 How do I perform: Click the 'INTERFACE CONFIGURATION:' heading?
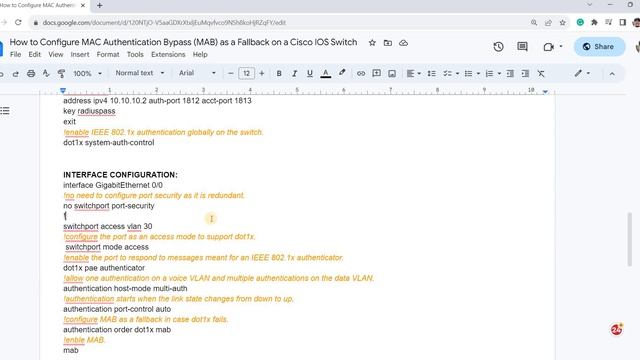pos(120,175)
